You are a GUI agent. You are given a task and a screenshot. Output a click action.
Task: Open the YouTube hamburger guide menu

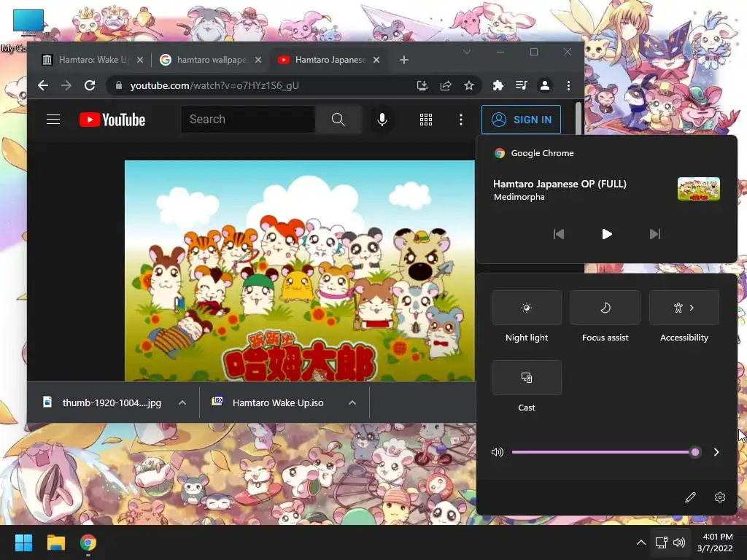coord(53,119)
